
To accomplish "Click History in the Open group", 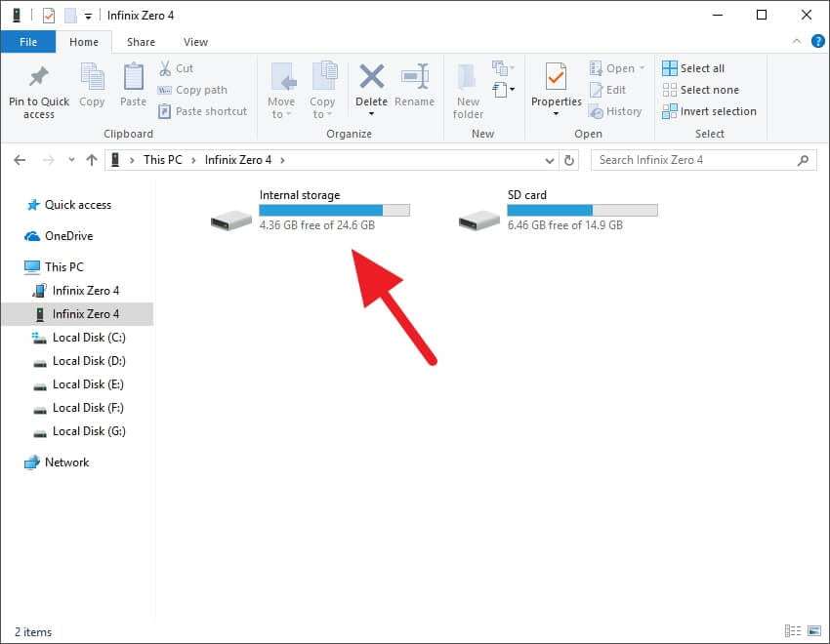I will [x=615, y=111].
